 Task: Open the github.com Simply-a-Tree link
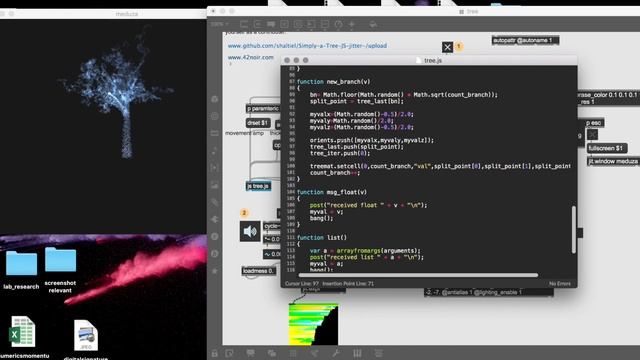point(307,46)
